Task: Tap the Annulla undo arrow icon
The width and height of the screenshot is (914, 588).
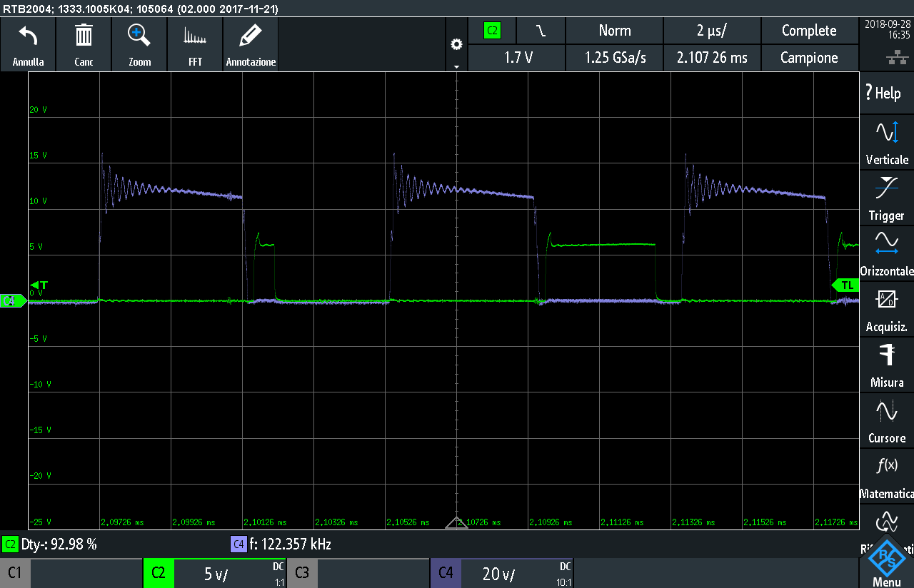Action: 29,37
